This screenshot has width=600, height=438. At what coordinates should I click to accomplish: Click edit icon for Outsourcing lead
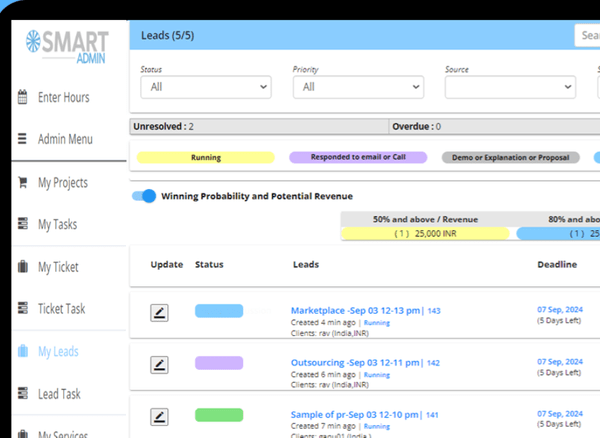tap(159, 365)
